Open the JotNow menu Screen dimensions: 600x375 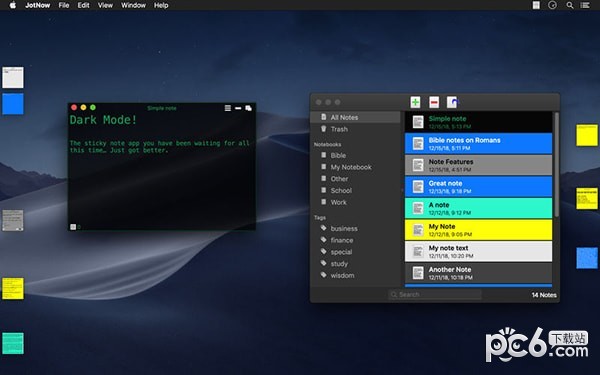point(38,5)
